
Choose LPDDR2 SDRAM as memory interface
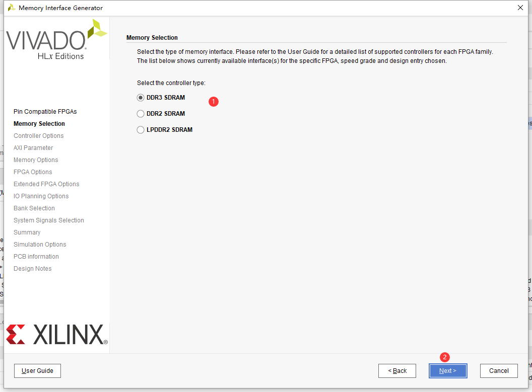(140, 130)
